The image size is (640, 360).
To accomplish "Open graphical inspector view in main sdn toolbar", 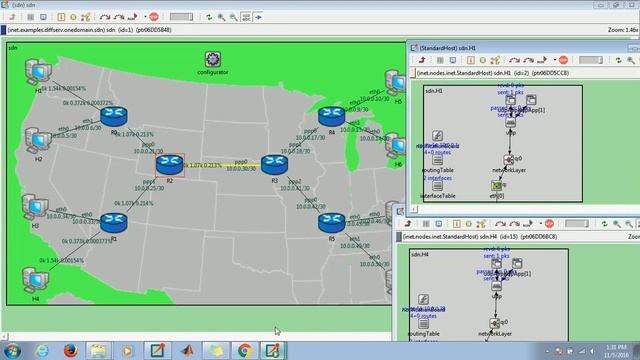I will 43,17.
